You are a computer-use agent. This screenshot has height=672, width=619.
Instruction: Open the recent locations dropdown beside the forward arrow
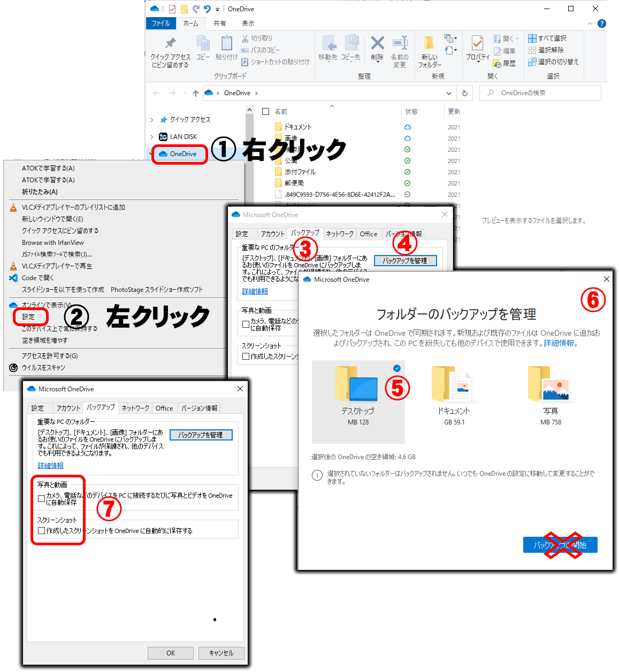coord(185,93)
